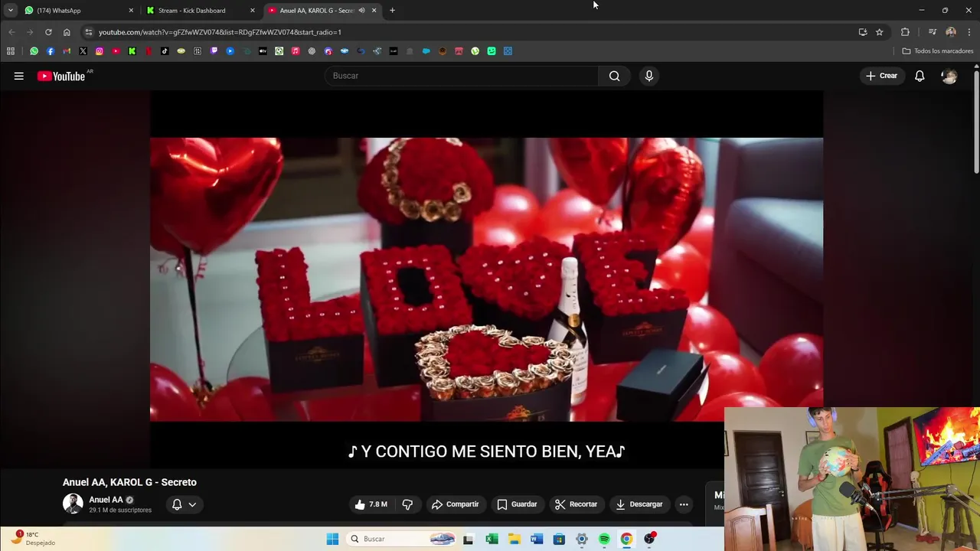Open Excel from the taskbar
Image resolution: width=980 pixels, height=551 pixels.
click(x=492, y=539)
